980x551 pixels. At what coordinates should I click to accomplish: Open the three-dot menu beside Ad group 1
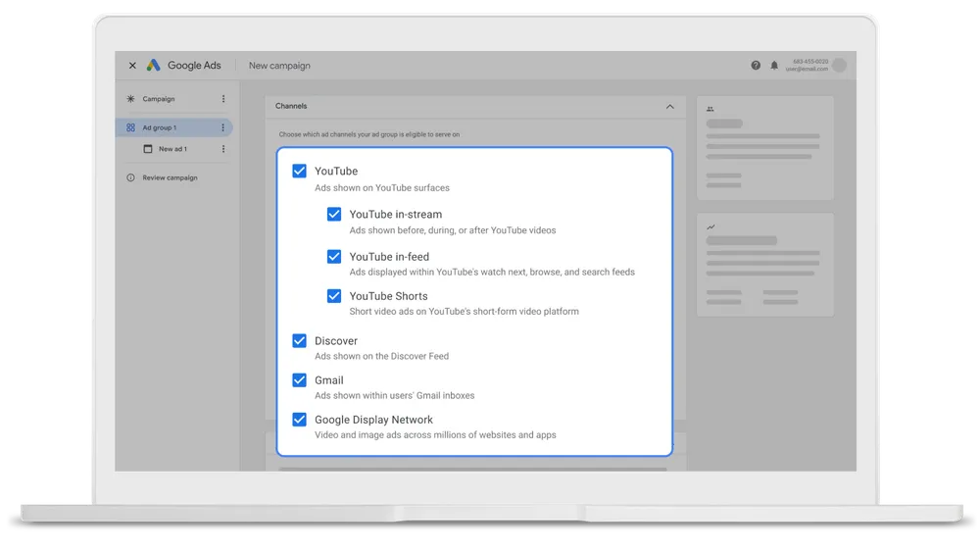tap(223, 127)
